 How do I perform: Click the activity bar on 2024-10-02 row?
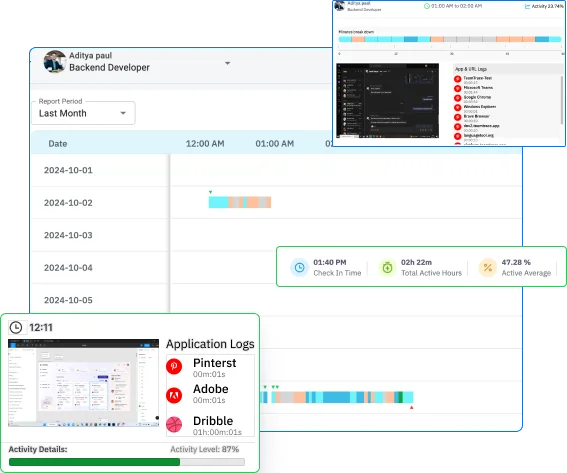[240, 202]
